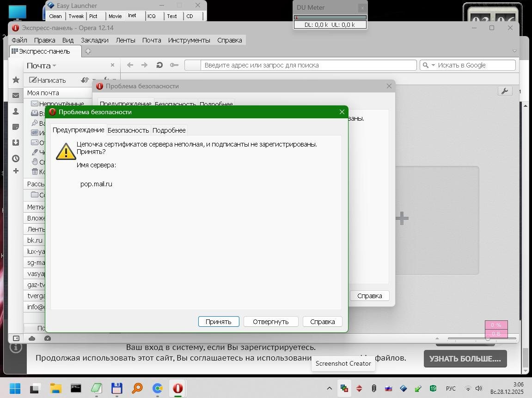The width and height of the screenshot is (532, 398).
Task: Click the tab bar dropdown arrow at far right
Action: tap(514, 51)
